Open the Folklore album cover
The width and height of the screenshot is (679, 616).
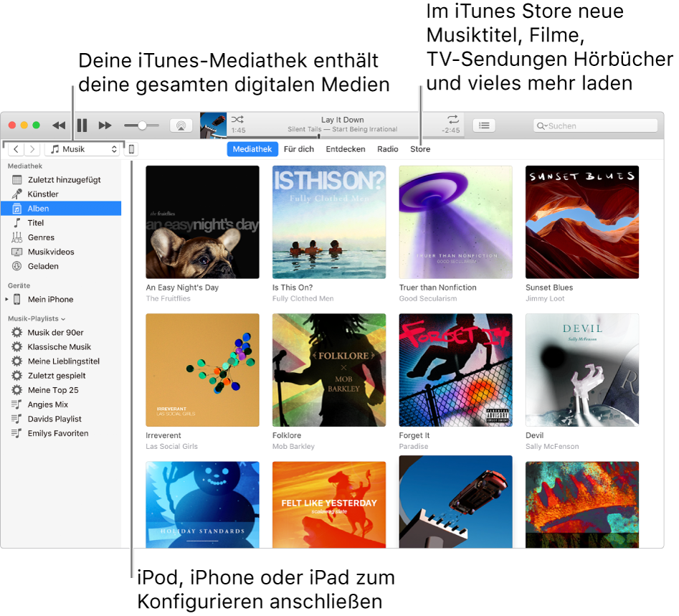328,370
